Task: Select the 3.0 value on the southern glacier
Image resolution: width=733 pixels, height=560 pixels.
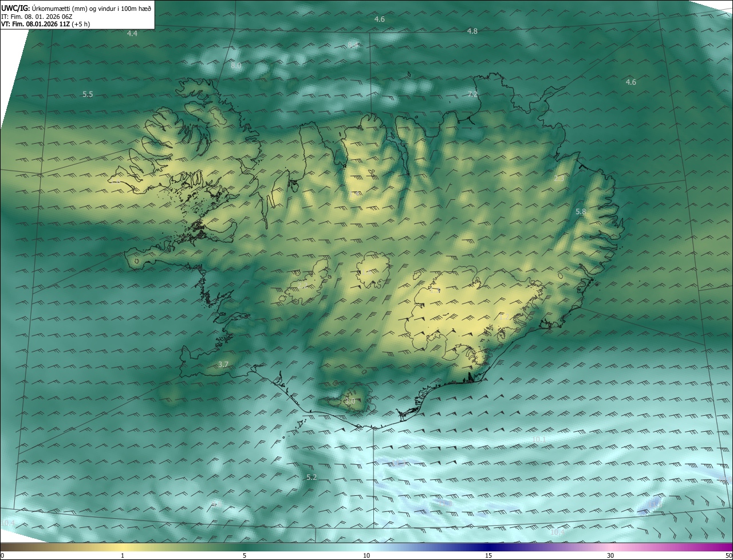Action: point(350,401)
